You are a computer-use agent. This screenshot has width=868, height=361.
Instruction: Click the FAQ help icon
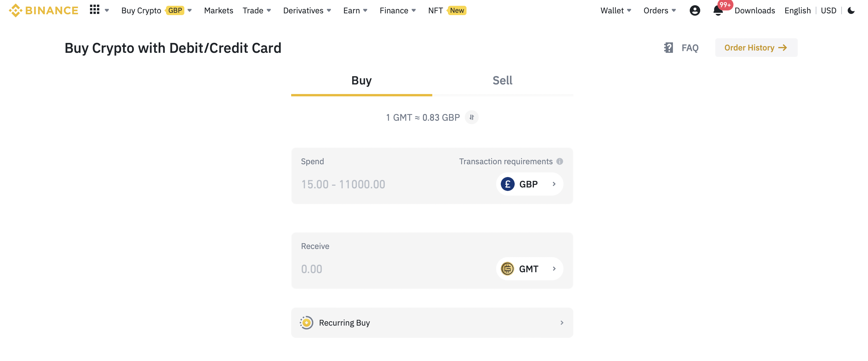(x=669, y=48)
